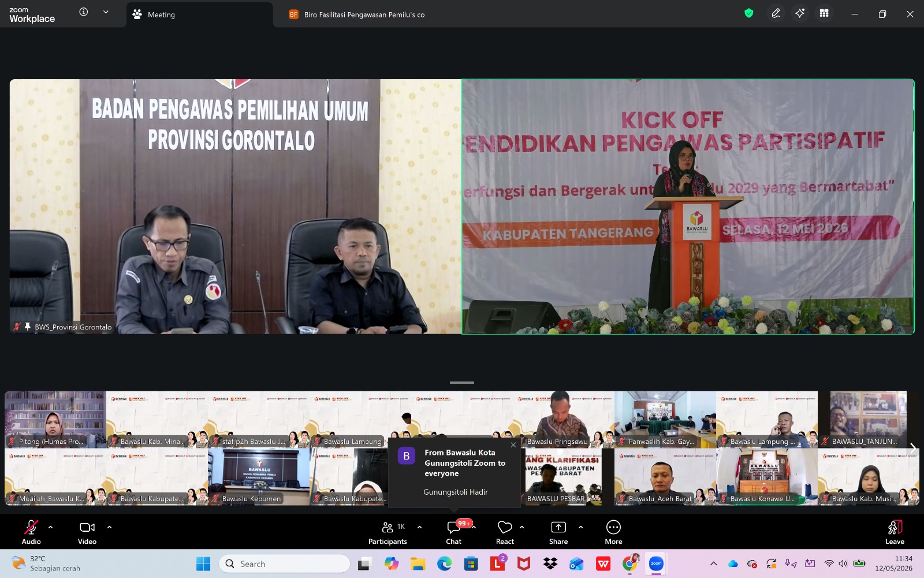924x578 pixels.
Task: Open Outlook from the taskbar
Action: [x=577, y=564]
